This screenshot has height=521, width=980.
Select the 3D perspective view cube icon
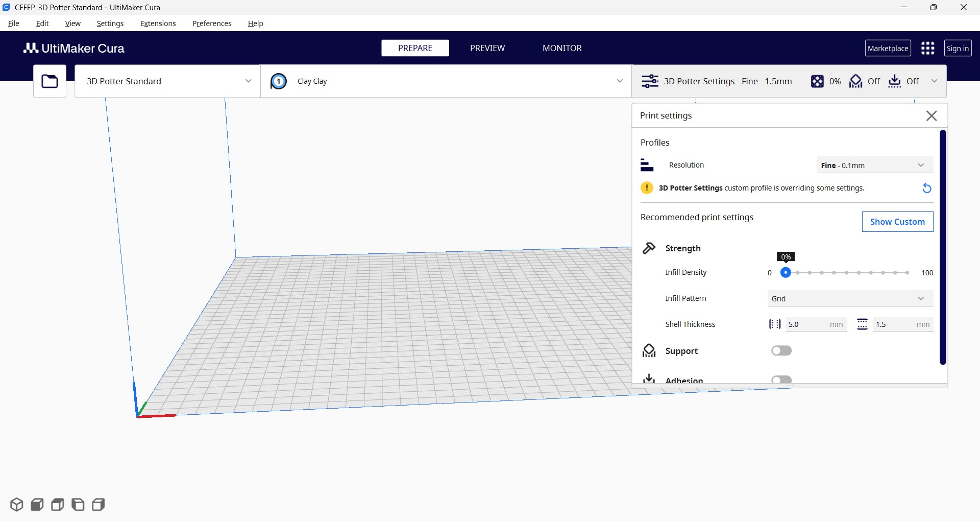(x=17, y=505)
